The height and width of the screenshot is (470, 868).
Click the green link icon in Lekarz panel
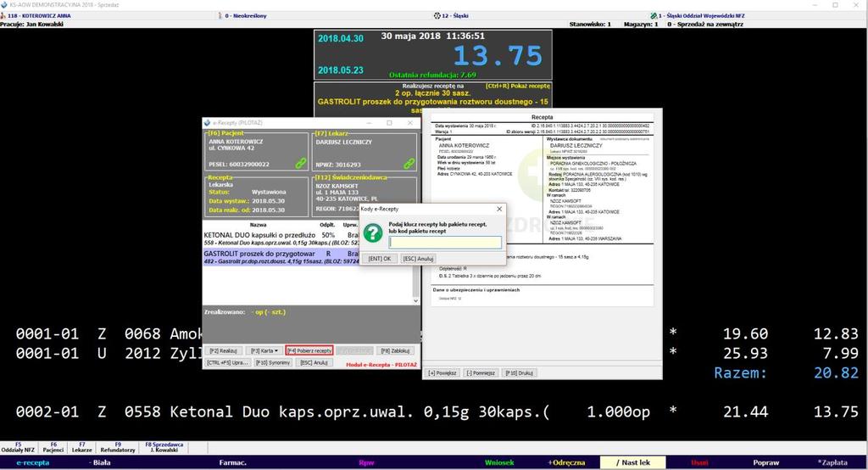click(409, 163)
